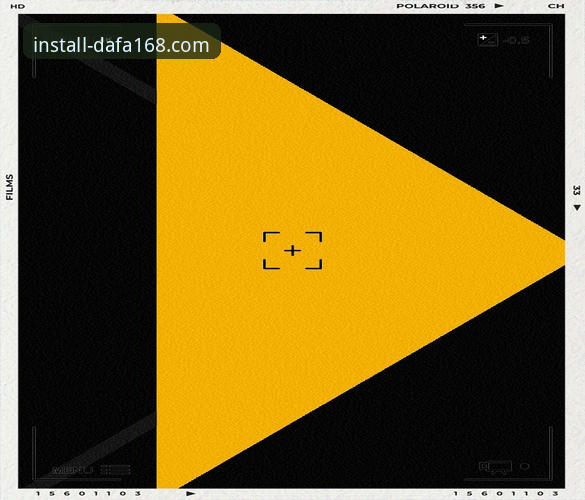
Task: Click 15601103 beneath the battery icon
Action: coord(506,493)
